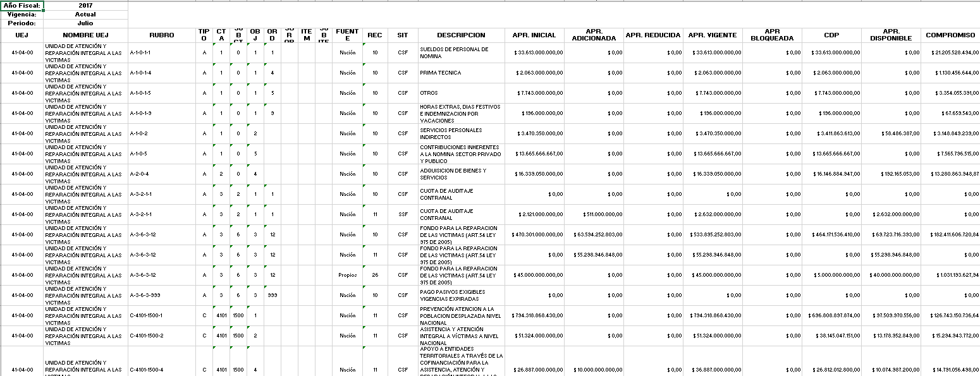Select the 'COMPROMISO' header cell
The width and height of the screenshot is (980, 376).
click(x=950, y=35)
